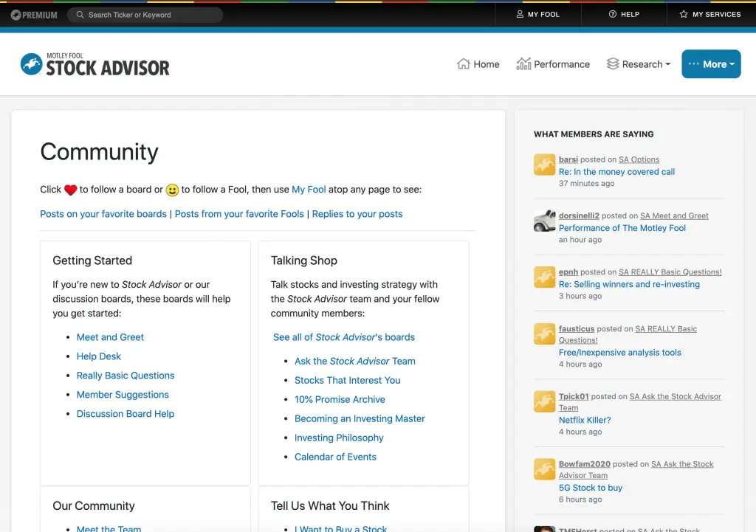Viewport: 756px width, 532px height.
Task: Click the My Fool person icon
Action: click(x=520, y=15)
